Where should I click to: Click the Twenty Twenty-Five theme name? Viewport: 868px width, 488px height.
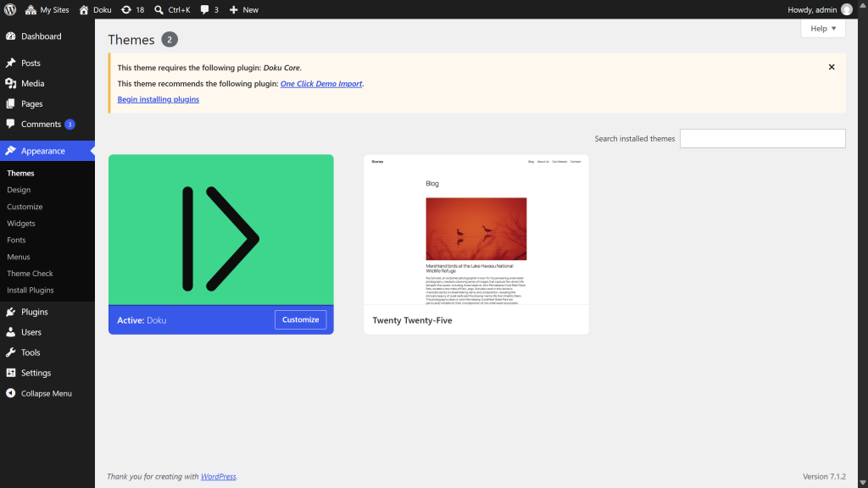[413, 319]
